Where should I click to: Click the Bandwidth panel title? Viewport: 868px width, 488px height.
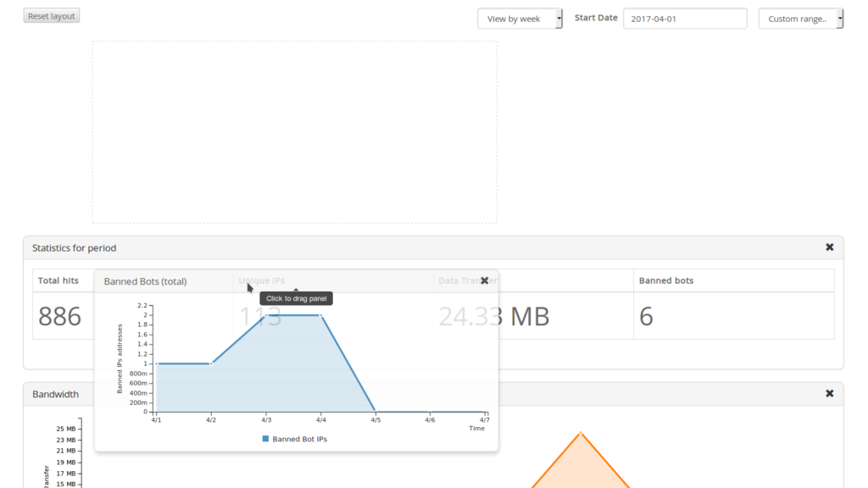(x=55, y=394)
